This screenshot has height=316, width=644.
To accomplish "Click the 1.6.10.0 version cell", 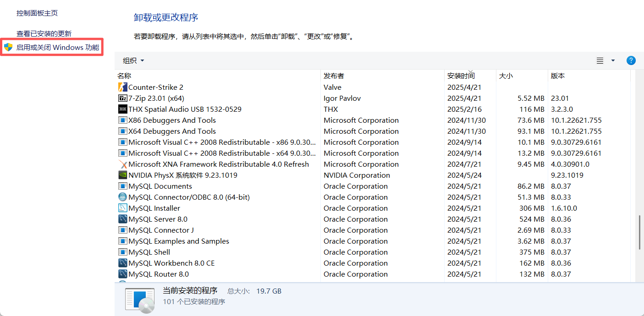I will [x=564, y=208].
